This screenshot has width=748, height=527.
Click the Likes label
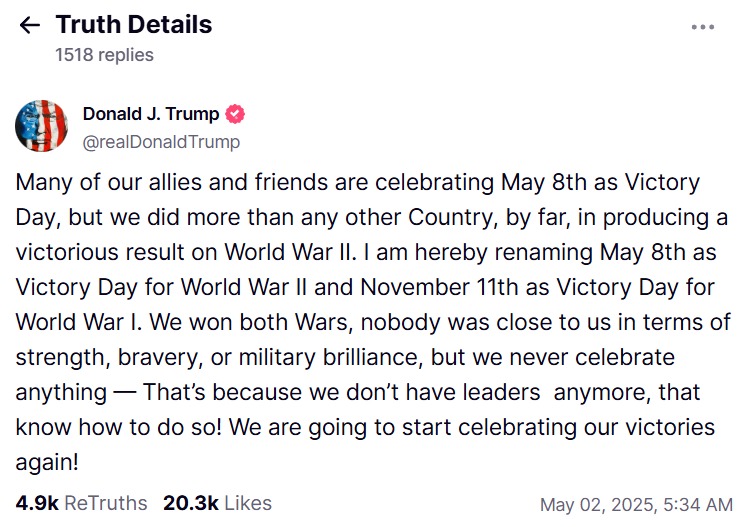click(x=248, y=503)
